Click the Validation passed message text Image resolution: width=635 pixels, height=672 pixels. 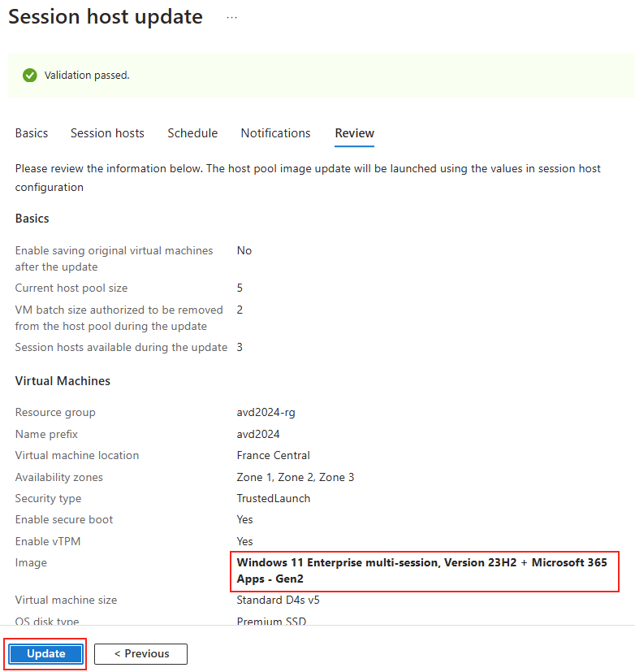(x=87, y=76)
